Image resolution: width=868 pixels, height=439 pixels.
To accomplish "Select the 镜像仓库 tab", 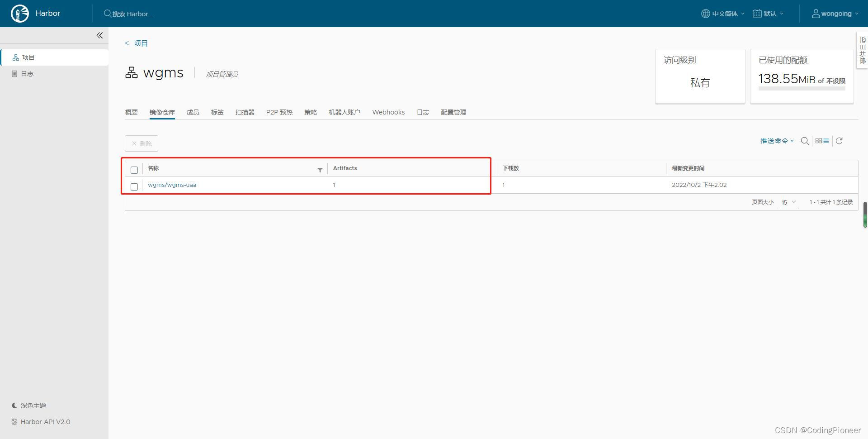I will (162, 112).
